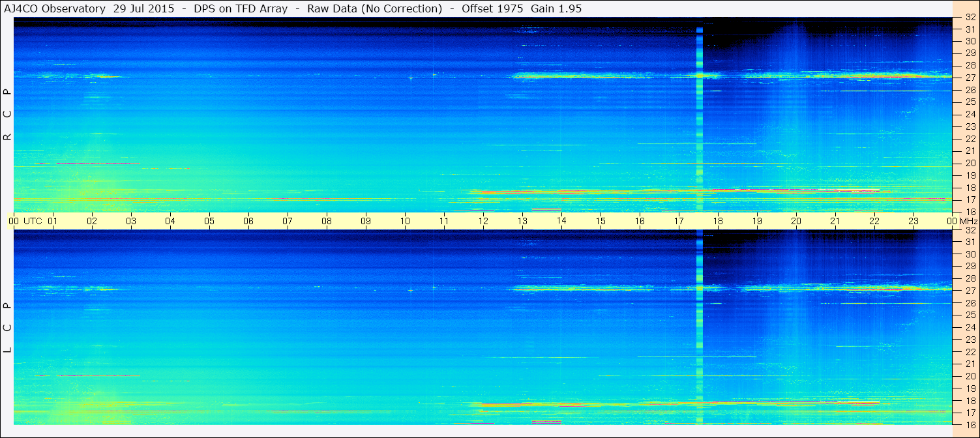980x438 pixels.
Task: Select hour 08 on the time axis
Action: 327,221
